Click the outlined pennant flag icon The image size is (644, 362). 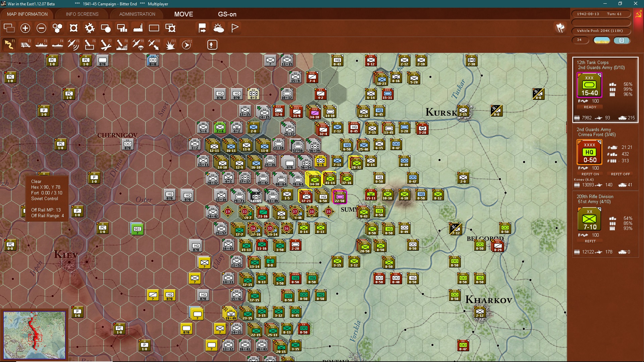pos(235,28)
